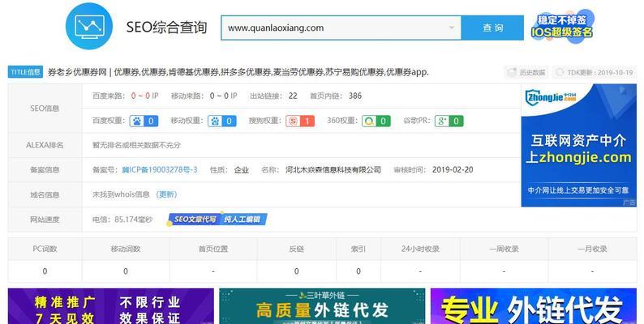Open the domain dropdown arrow in the search box

click(452, 28)
